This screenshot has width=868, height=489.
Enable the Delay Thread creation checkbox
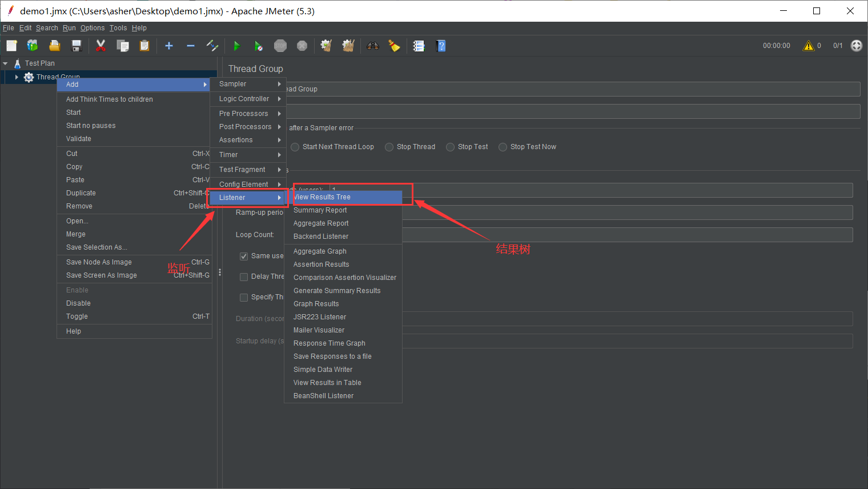point(244,277)
